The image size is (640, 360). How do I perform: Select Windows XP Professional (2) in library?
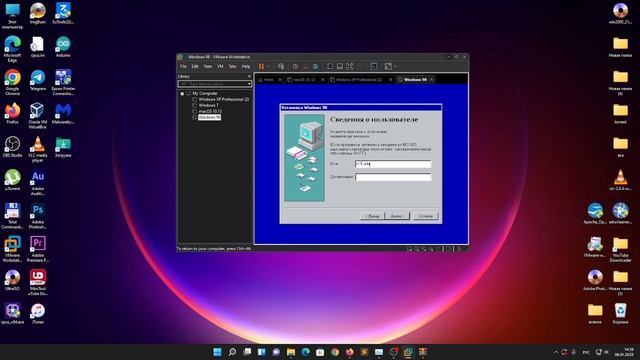(224, 99)
